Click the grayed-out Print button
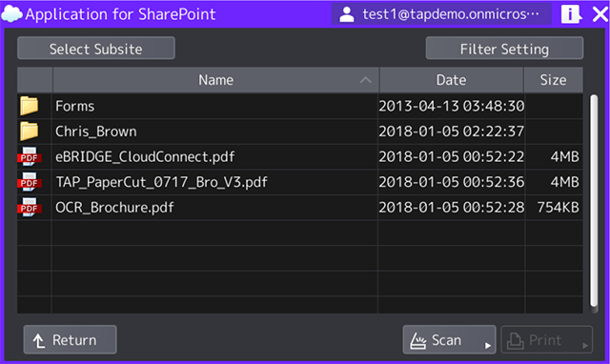 [546, 339]
